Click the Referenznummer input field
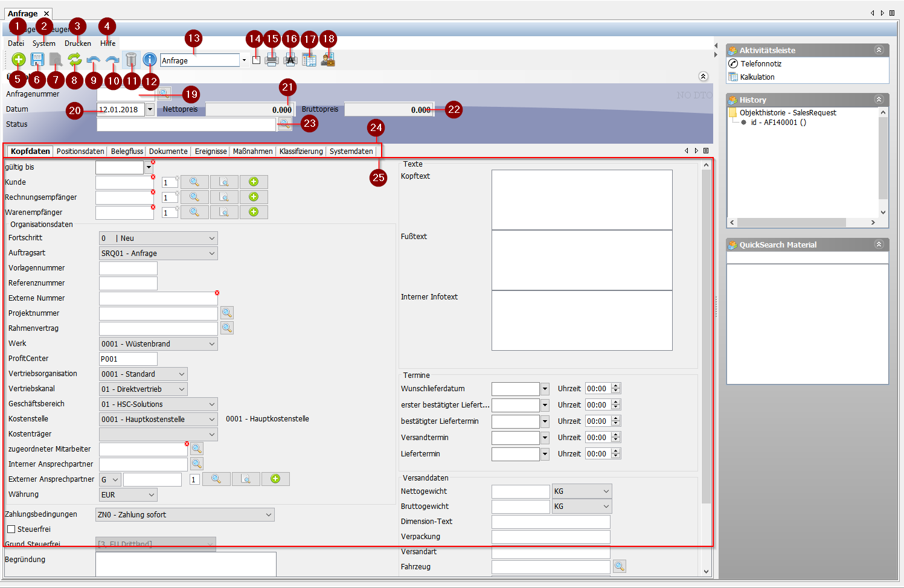Screen dimensions: 904x588 (x=128, y=283)
